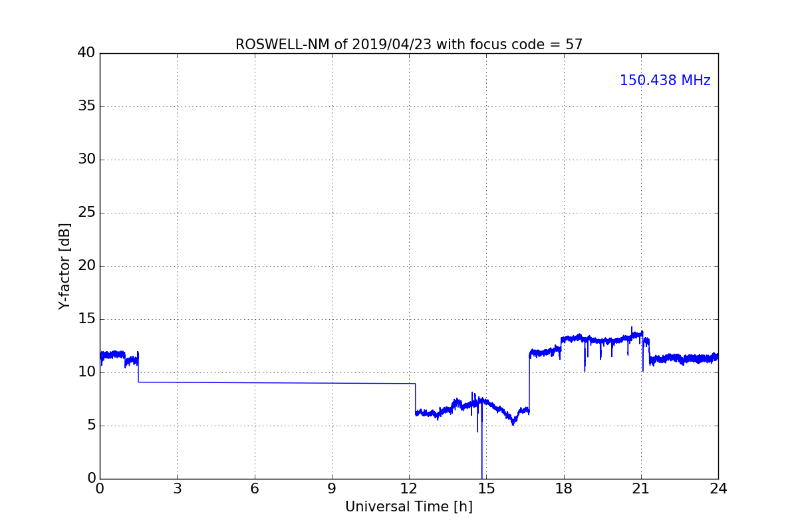Click the y-axis tick label 5

click(x=90, y=426)
